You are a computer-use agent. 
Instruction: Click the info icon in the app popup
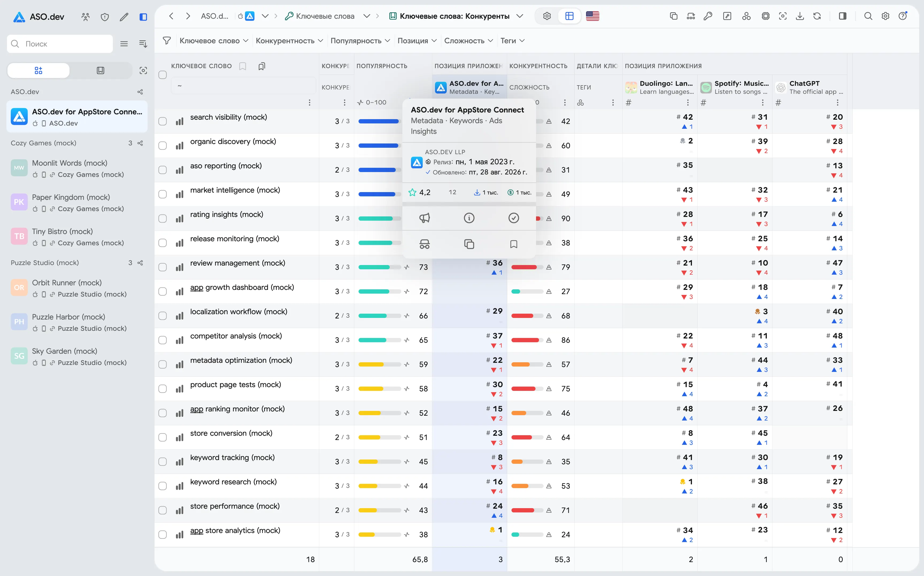click(469, 218)
